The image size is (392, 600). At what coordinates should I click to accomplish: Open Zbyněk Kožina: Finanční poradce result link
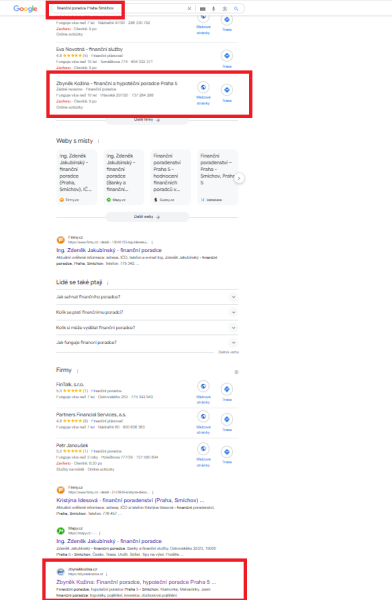136,582
